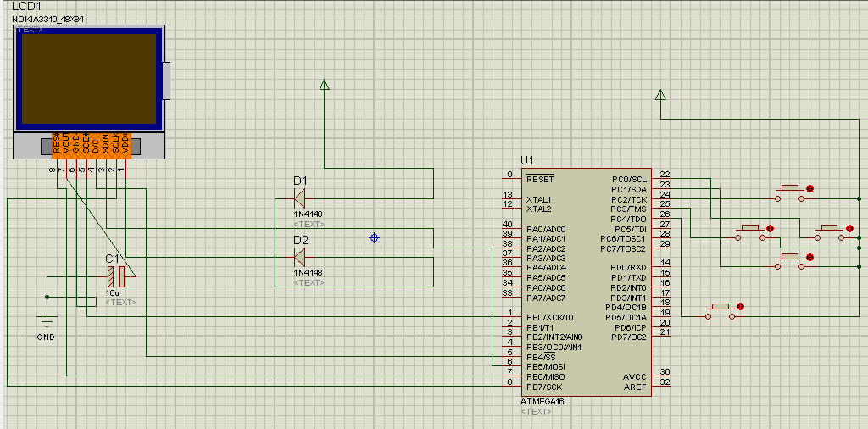The image size is (868, 429).
Task: Toggle the red latch dot of the rightmost clustered button
Action: [x=849, y=228]
